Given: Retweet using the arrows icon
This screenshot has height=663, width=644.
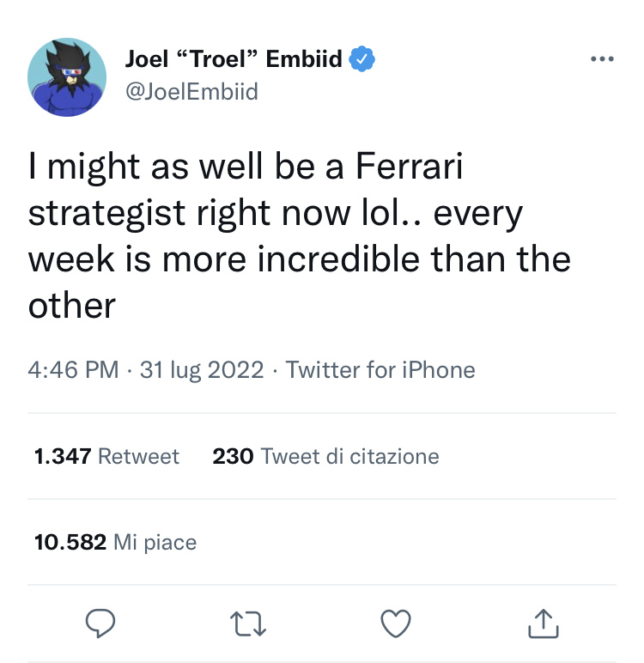Looking at the screenshot, I should pyautogui.click(x=248, y=623).
